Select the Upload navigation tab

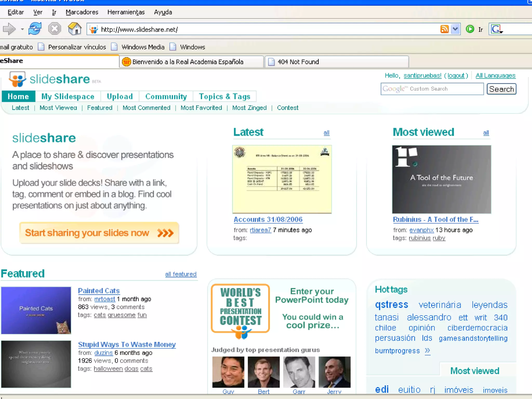tap(120, 96)
